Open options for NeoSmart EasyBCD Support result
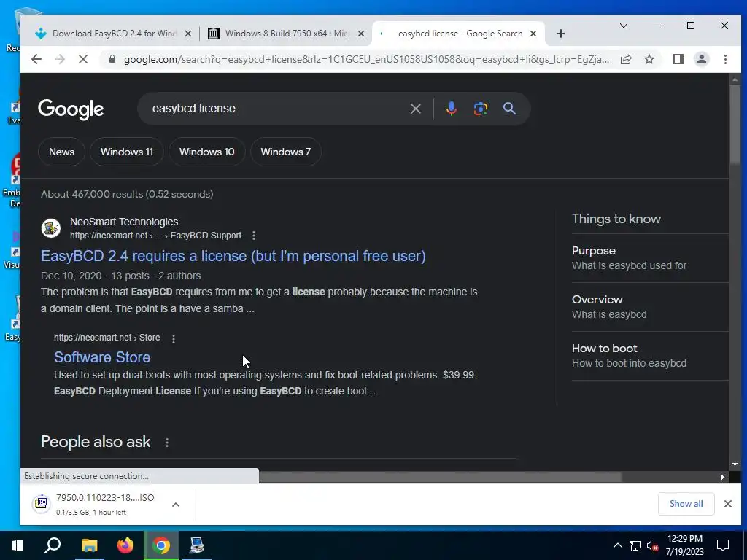The width and height of the screenshot is (747, 560). click(254, 236)
